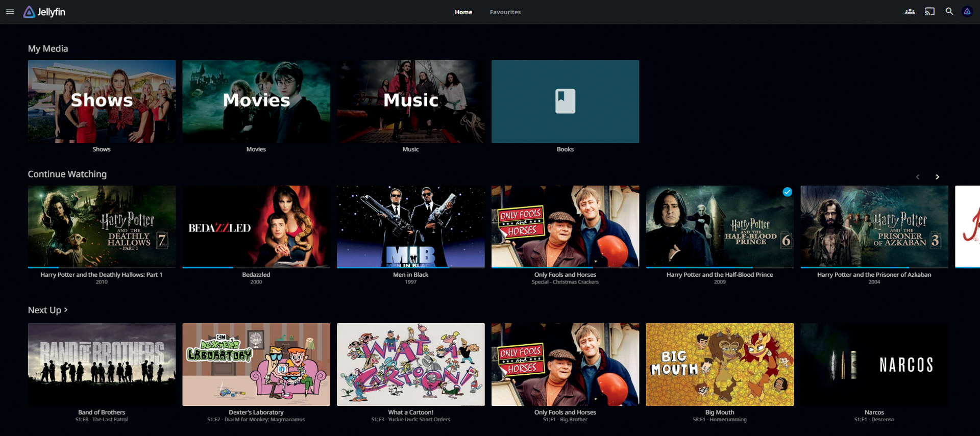Click the Bedazzled progress bar
The image size is (980, 436).
click(x=256, y=267)
